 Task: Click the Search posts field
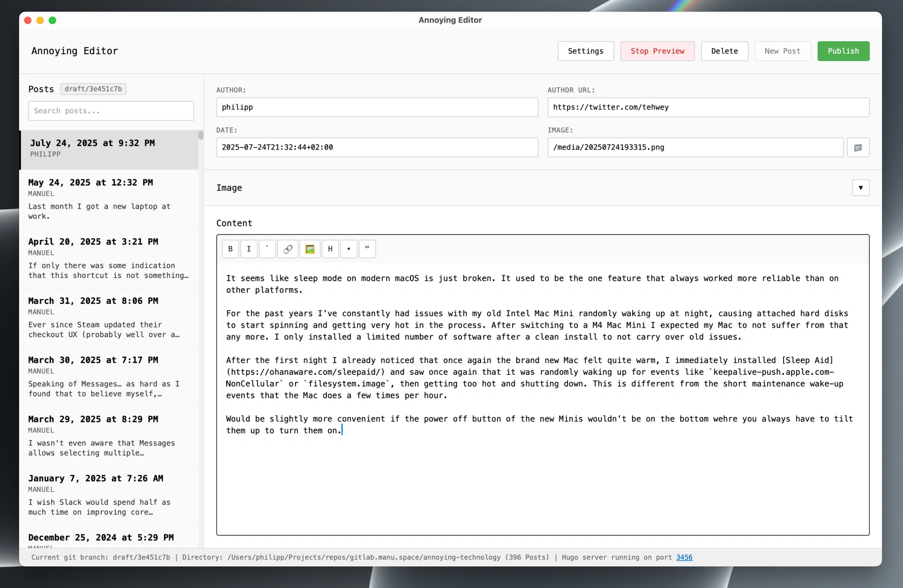[x=111, y=111]
